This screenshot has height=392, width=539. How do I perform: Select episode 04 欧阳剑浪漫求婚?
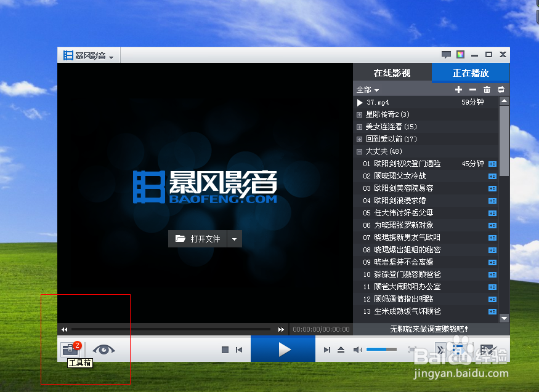426,201
